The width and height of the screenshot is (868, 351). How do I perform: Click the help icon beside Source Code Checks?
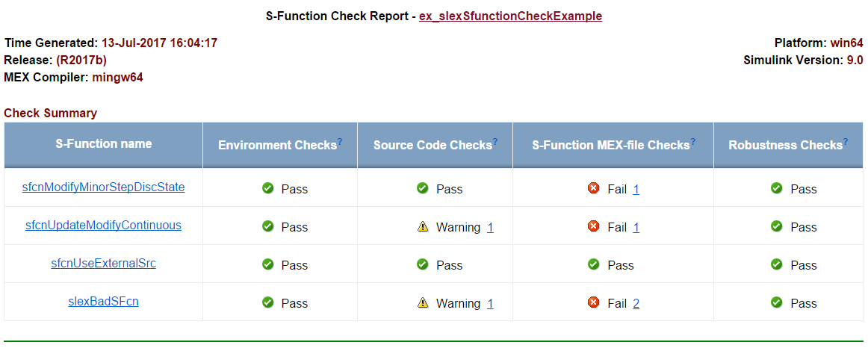click(495, 141)
